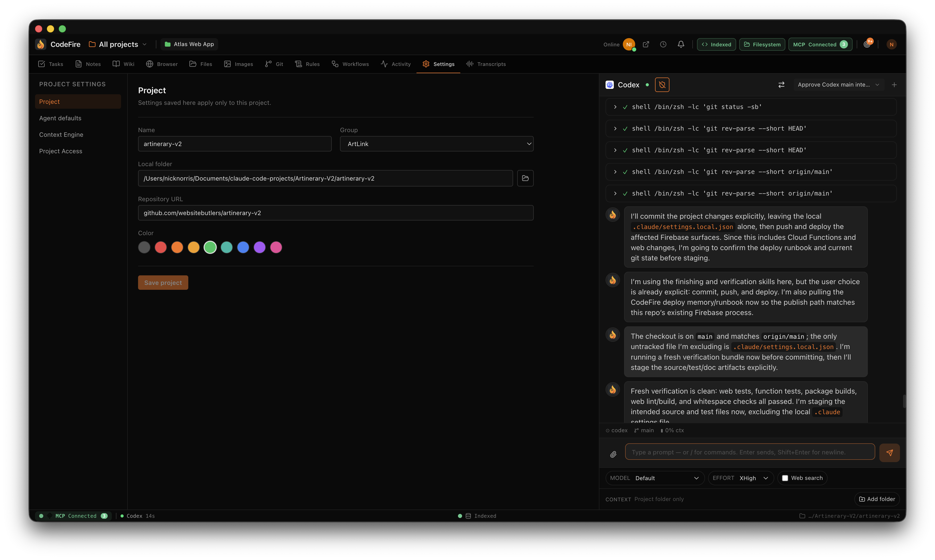
Task: Open the target icon with 9+ badge
Action: point(867,44)
